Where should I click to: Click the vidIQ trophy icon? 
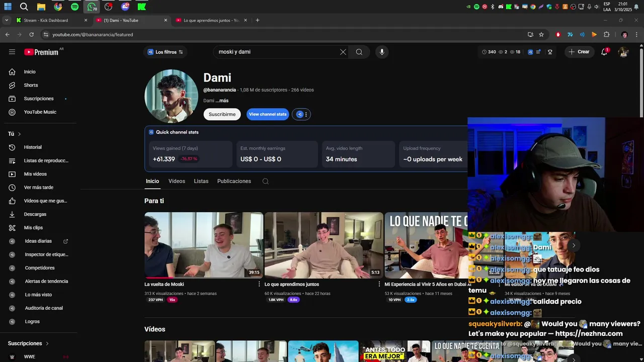[550, 52]
